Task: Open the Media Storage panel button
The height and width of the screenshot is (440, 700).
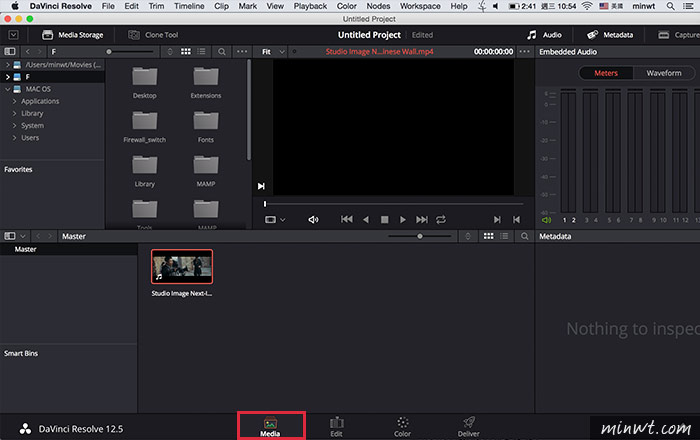Action: (x=72, y=35)
